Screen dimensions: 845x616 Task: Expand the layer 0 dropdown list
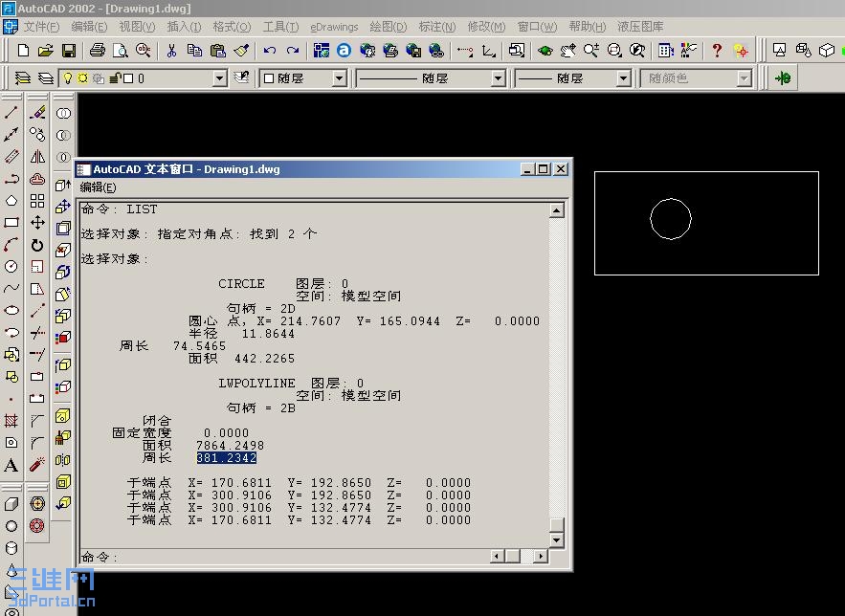coord(219,78)
